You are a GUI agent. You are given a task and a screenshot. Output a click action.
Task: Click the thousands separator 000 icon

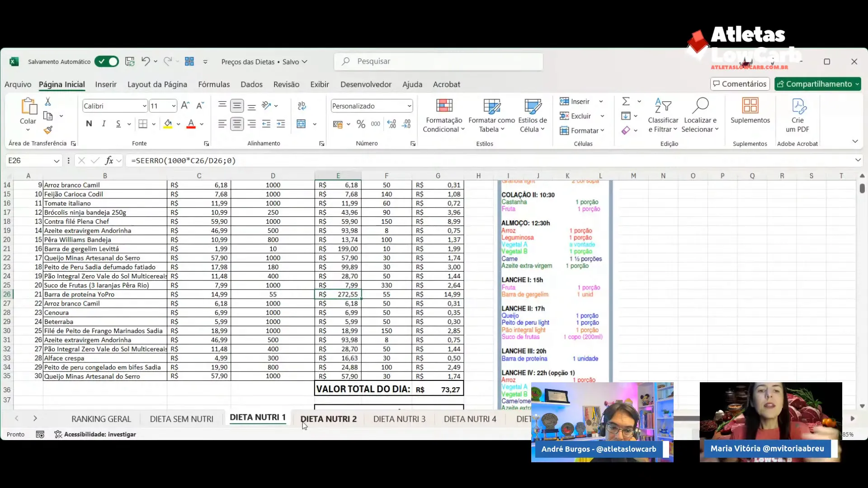(376, 124)
